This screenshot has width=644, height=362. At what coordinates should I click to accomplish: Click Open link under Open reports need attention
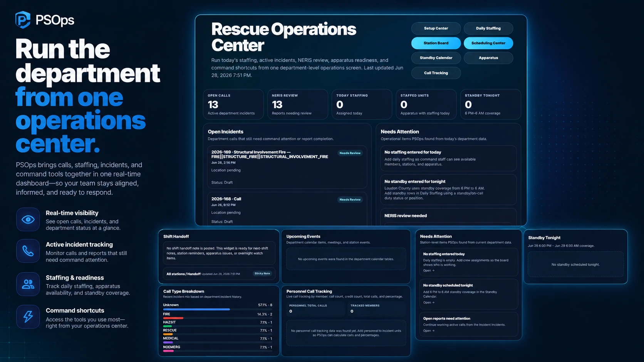tap(429, 330)
